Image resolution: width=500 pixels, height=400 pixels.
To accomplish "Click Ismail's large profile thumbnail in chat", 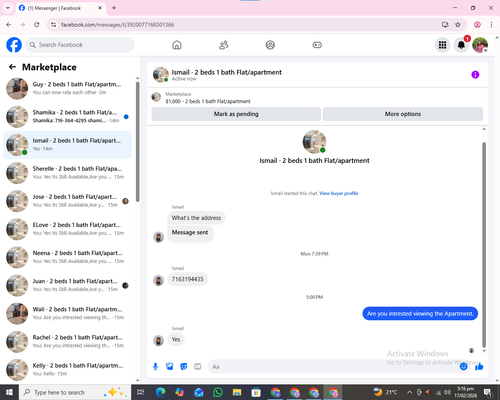I will pos(314,142).
